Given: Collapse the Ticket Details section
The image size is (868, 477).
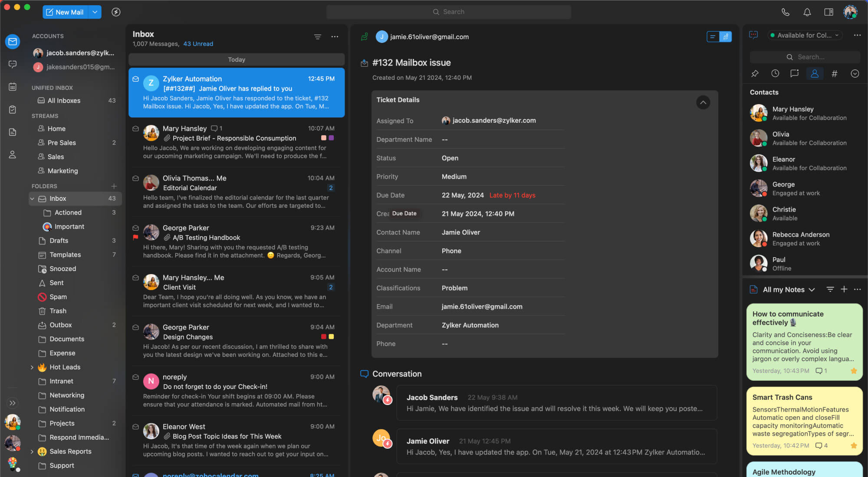Looking at the screenshot, I should click(703, 102).
